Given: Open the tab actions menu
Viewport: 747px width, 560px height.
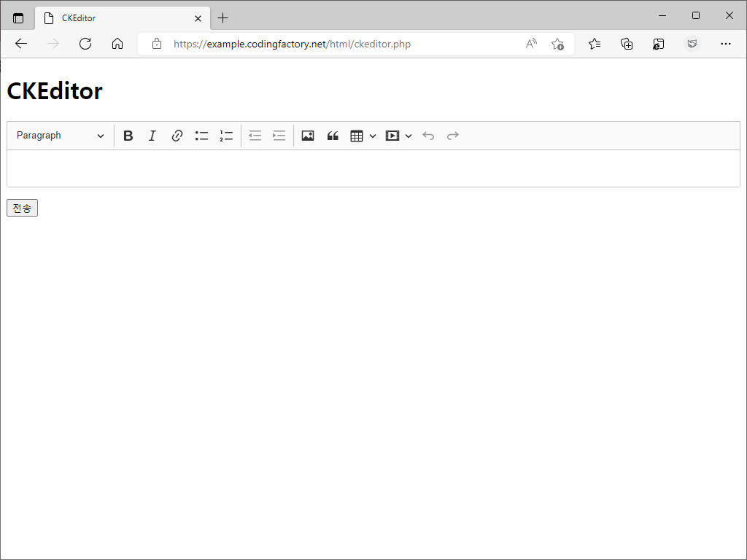Looking at the screenshot, I should click(x=18, y=18).
